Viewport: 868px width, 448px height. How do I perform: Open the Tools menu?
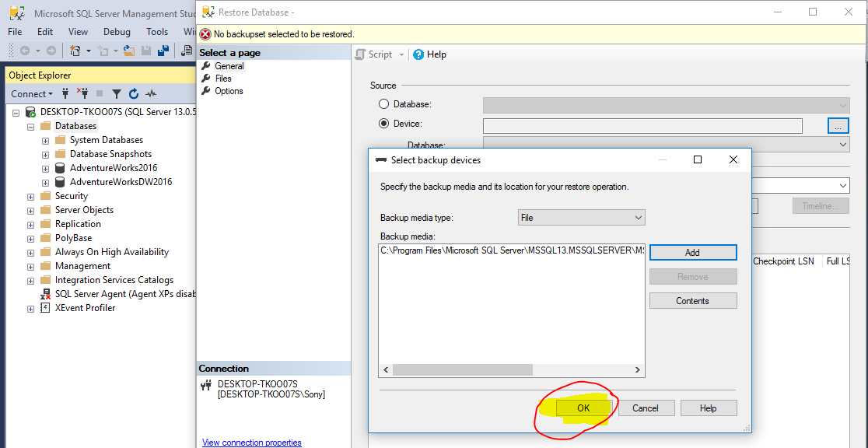[x=157, y=32]
